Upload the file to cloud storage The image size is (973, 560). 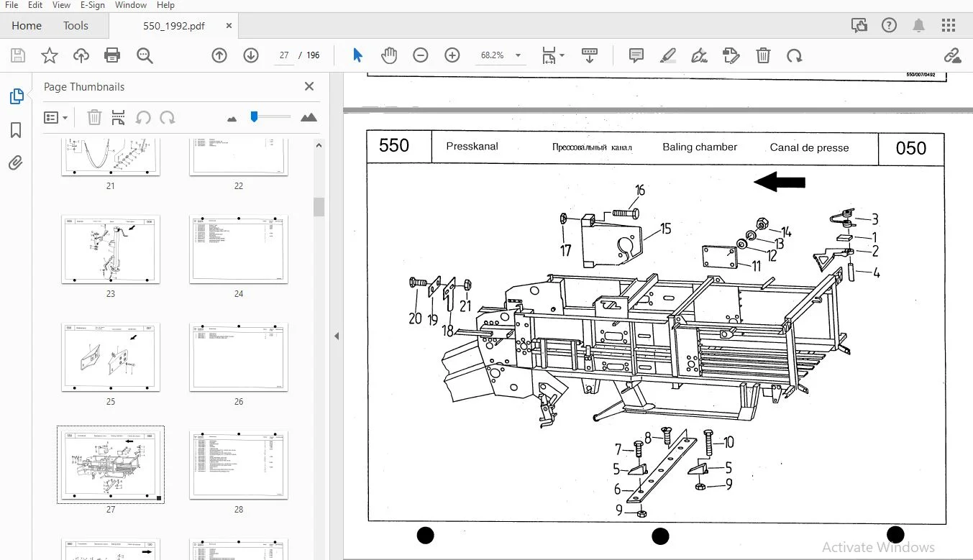[x=81, y=55]
